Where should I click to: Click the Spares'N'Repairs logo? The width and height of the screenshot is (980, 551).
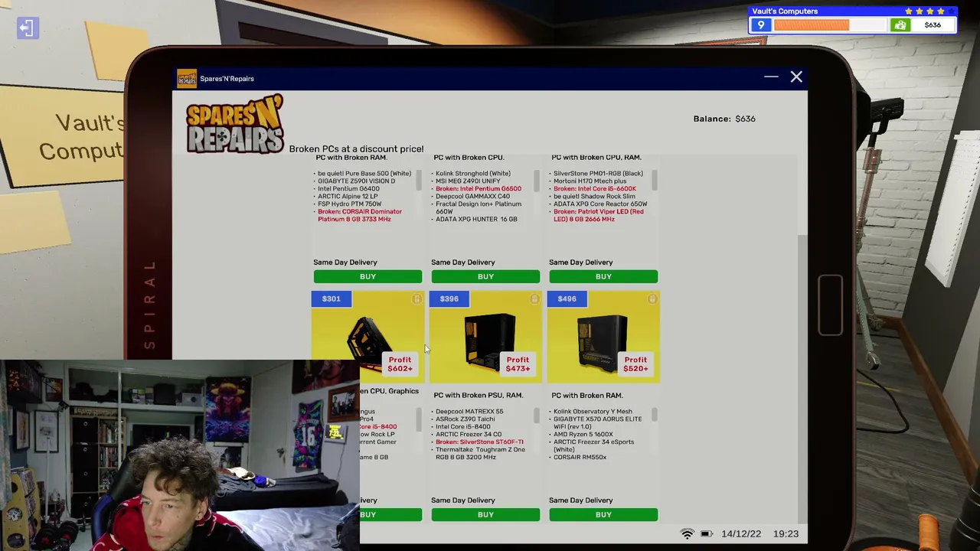coord(234,124)
